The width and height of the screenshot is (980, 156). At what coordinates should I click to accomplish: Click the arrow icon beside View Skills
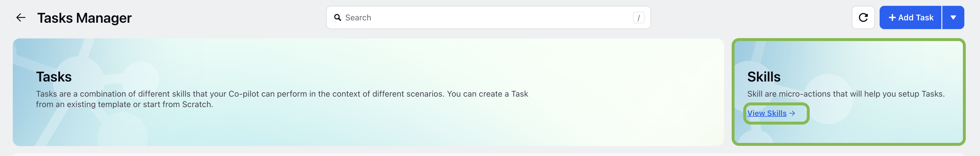(792, 113)
